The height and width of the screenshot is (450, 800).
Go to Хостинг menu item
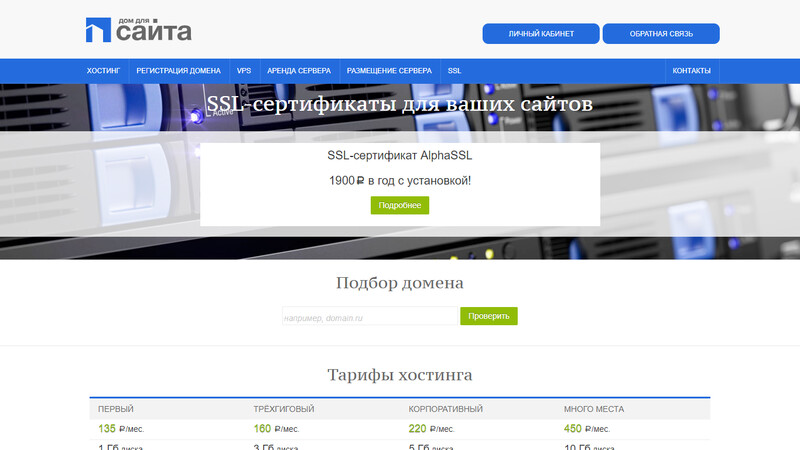tap(104, 71)
